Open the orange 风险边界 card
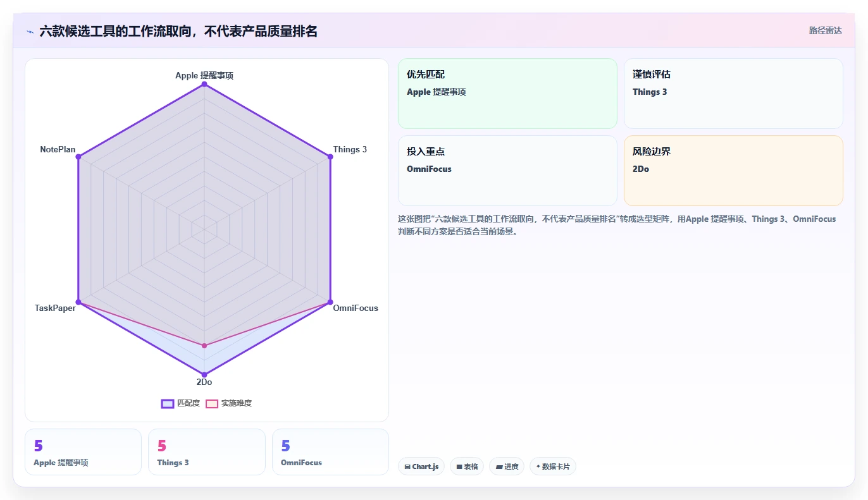868x500 pixels. (733, 171)
